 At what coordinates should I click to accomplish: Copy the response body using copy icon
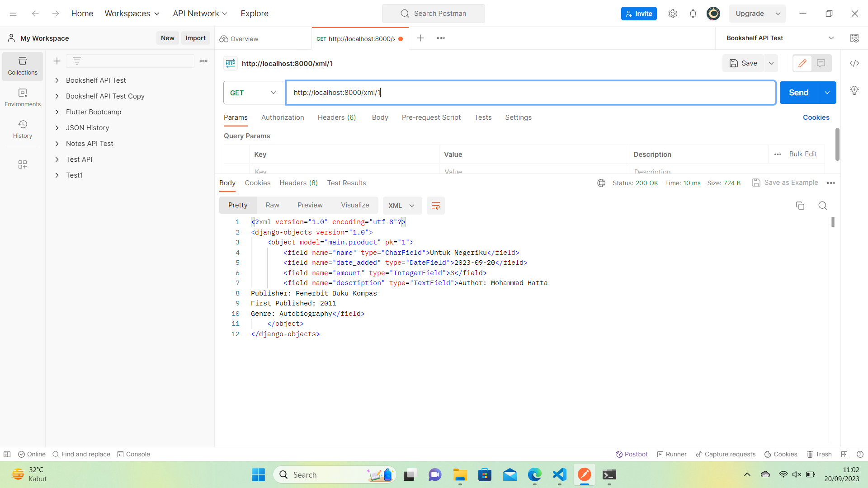click(800, 206)
